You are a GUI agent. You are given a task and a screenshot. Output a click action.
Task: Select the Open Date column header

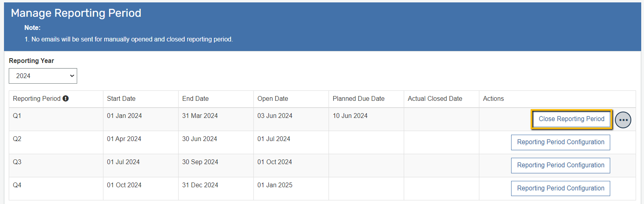[272, 99]
